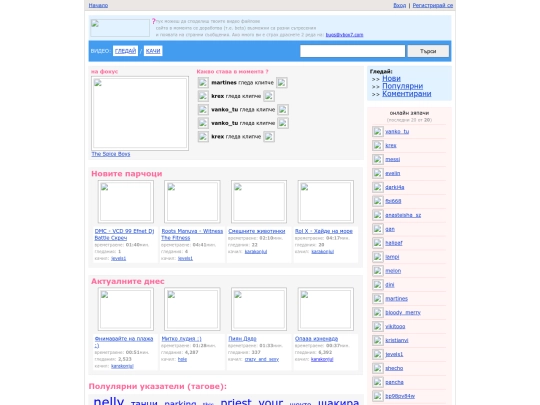Click clip icon after 'martines гледа клипче'
The image size is (540, 405).
pyautogui.click(x=282, y=83)
